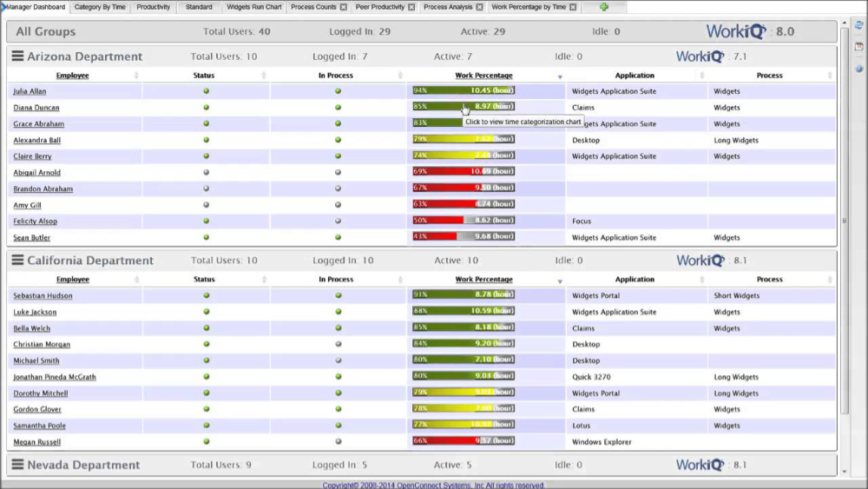Viewport: 868px width, 489px height.
Task: Click Alexandra Ball's 79% work percentage bar
Action: 464,139
